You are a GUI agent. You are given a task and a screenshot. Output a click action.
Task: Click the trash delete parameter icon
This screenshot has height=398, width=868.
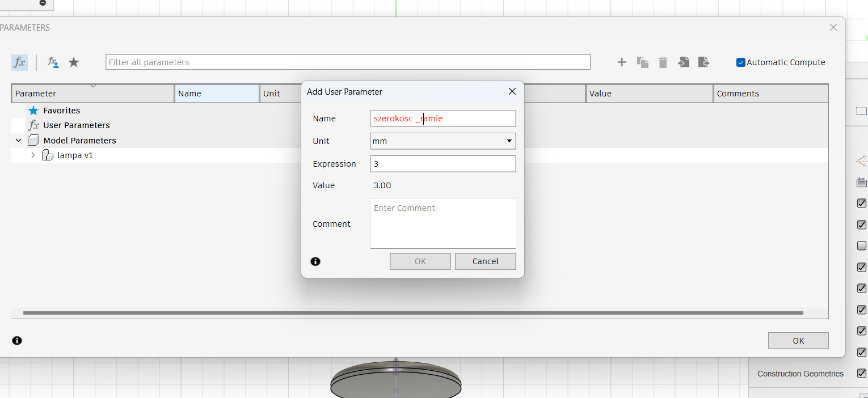[x=663, y=62]
